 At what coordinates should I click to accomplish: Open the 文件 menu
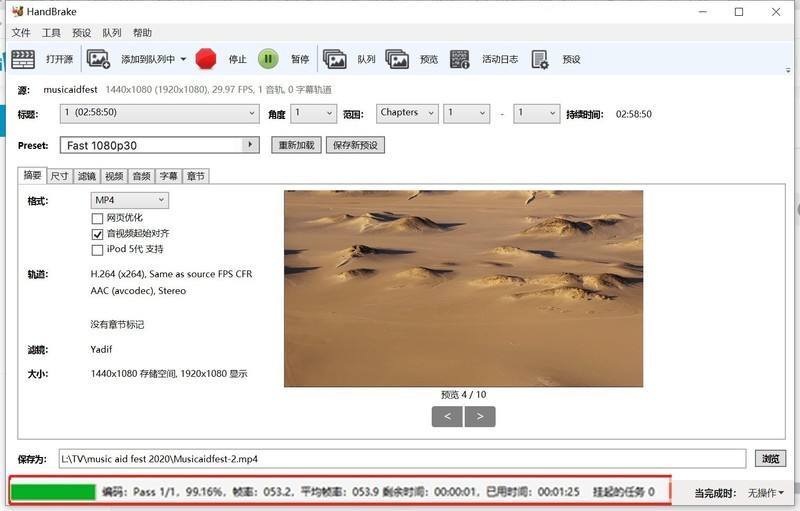[x=21, y=33]
